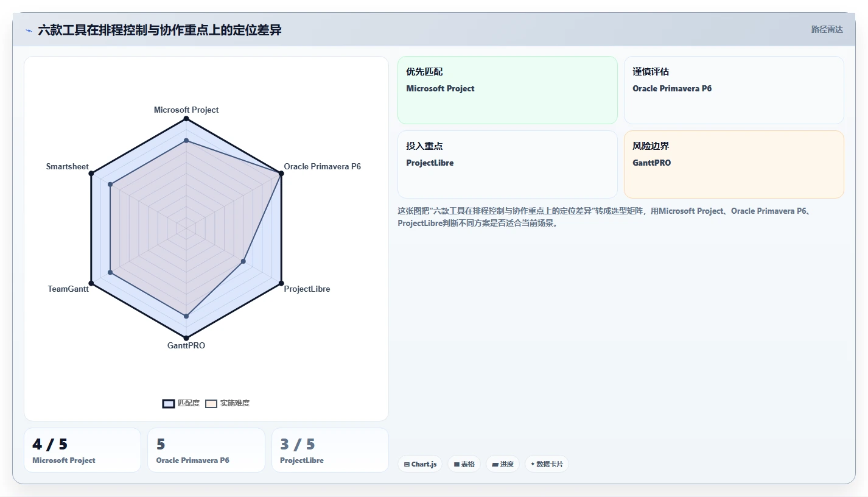Image resolution: width=868 pixels, height=497 pixels.
Task: Click the 路径雷达 label in header
Action: tap(827, 29)
